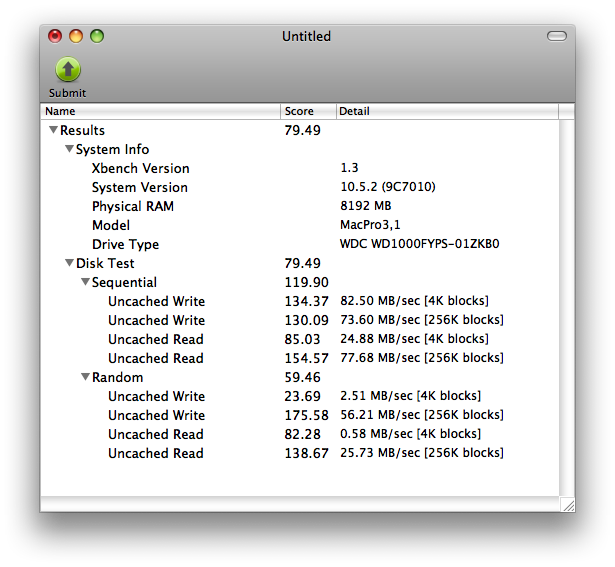Screen dimensions: 615x567
Task: Click the detail text 25.73 MB/sec [256K blocks]
Action: pyautogui.click(x=422, y=453)
